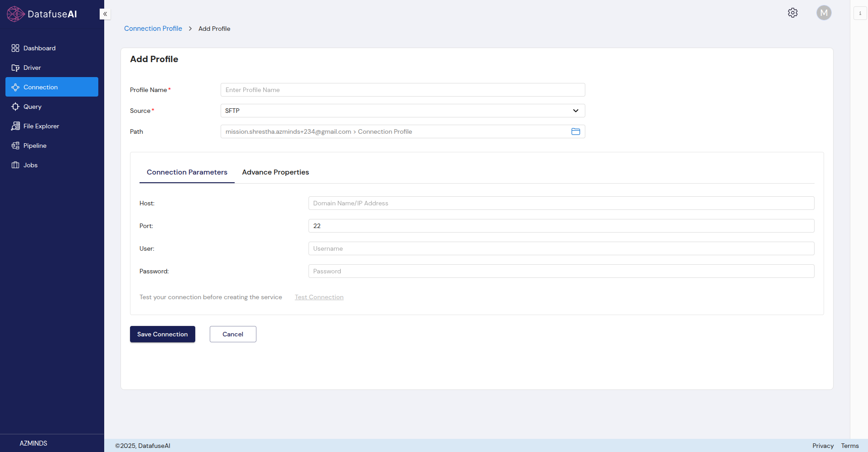Collapse the sidebar with double-chevron button
The width and height of the screenshot is (868, 452).
tap(105, 14)
